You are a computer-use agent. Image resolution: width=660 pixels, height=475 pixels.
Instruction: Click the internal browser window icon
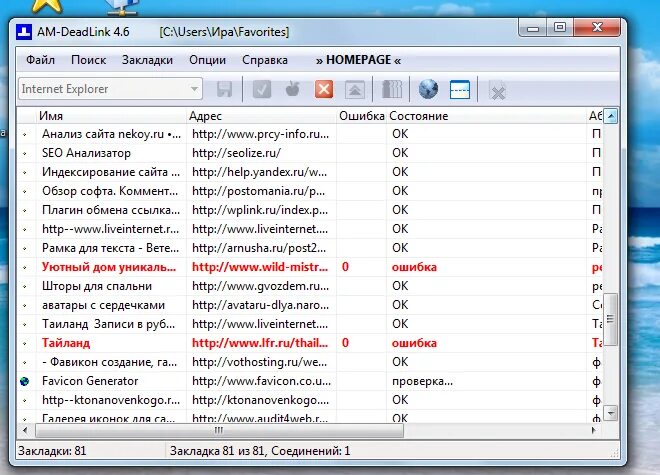point(460,89)
